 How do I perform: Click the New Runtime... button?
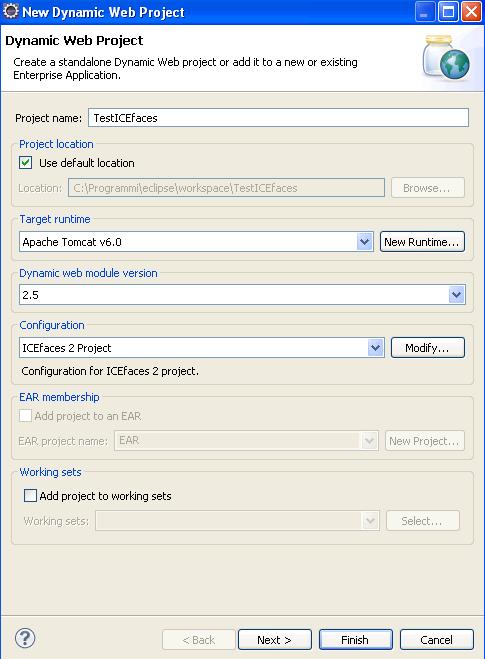pos(422,242)
